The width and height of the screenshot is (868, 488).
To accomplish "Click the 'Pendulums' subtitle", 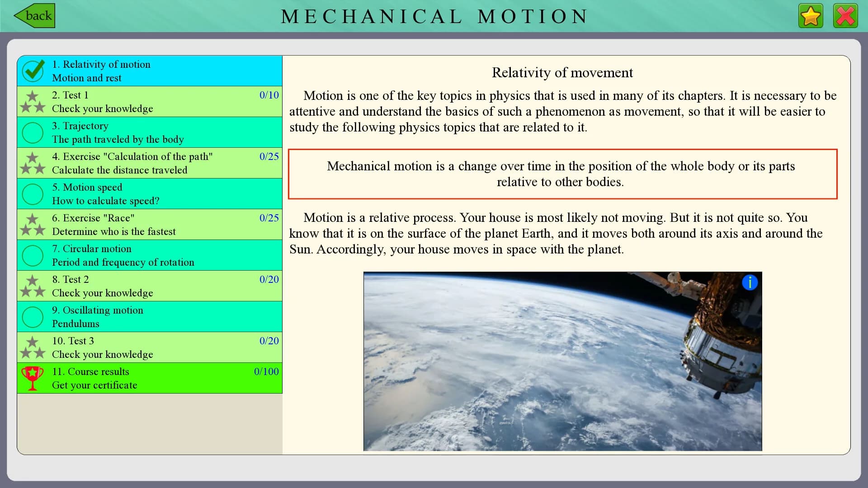I will (75, 324).
